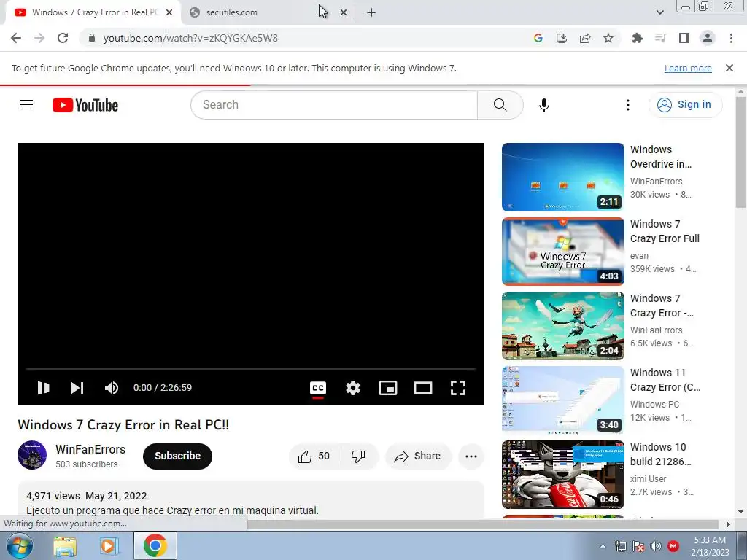Close the Windows 7 Crazy Error tab
This screenshot has width=747, height=560.
[169, 13]
